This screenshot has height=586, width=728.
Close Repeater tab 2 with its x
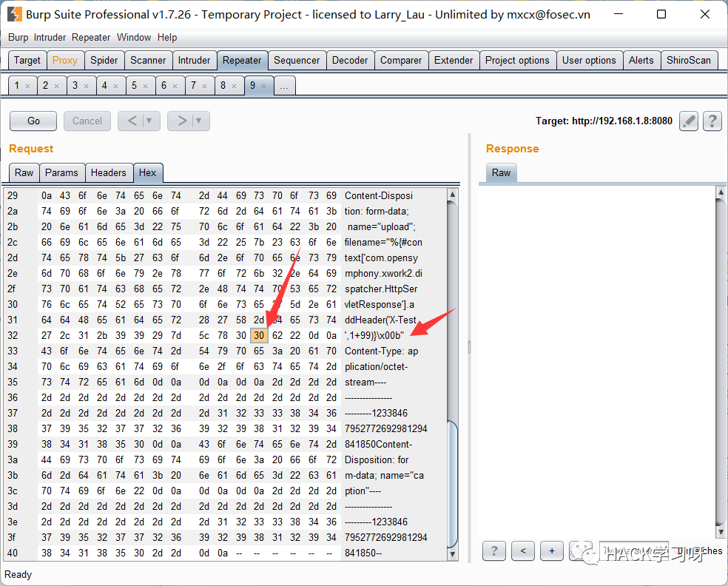57,86
